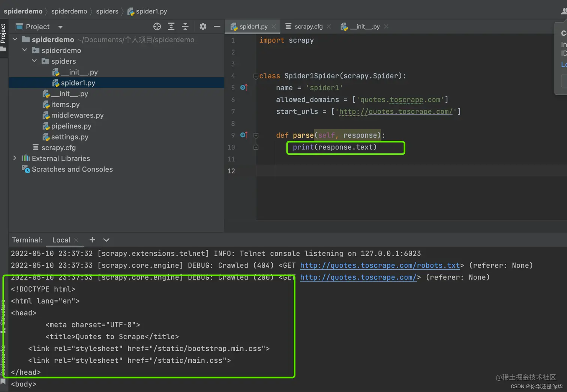
Task: Click second spiderdemo breadcrumb segment
Action: (69, 11)
